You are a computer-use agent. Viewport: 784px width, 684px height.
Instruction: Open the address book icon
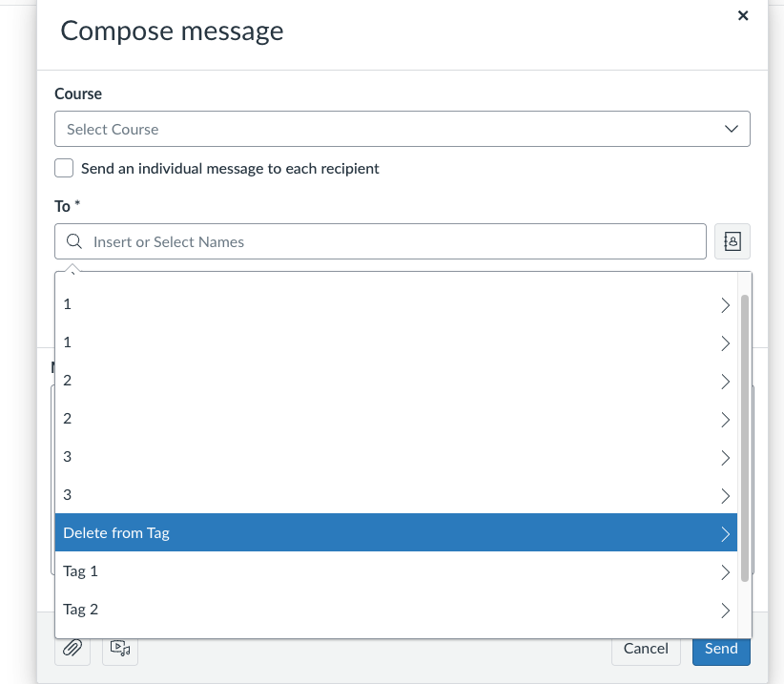click(732, 241)
